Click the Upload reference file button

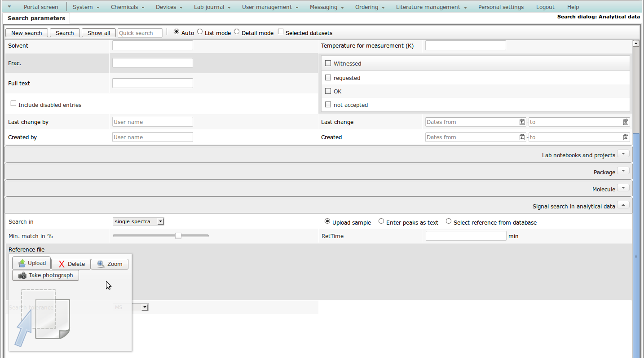(x=31, y=263)
